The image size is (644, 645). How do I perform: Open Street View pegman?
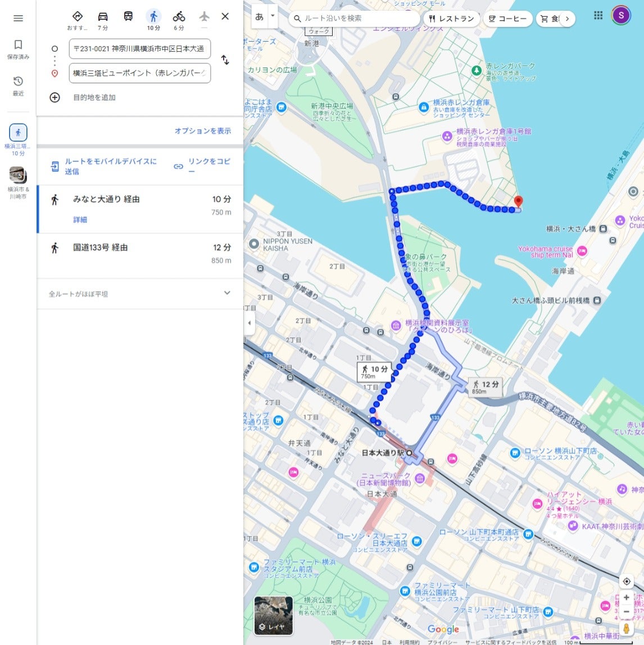[626, 628]
